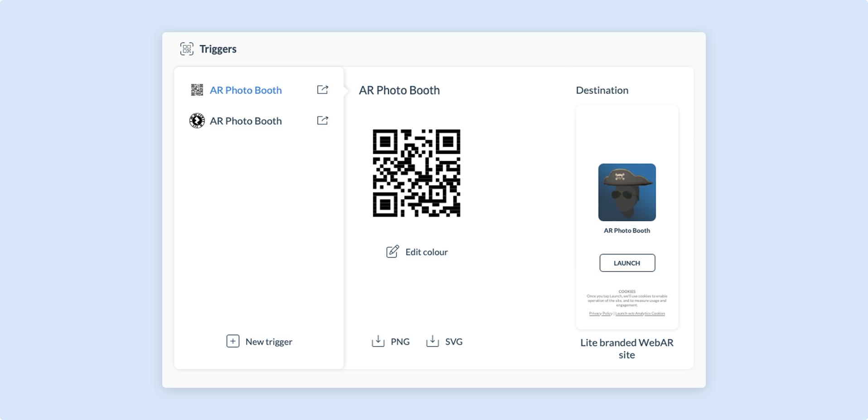Click circular logo icon of second trigger

point(197,121)
